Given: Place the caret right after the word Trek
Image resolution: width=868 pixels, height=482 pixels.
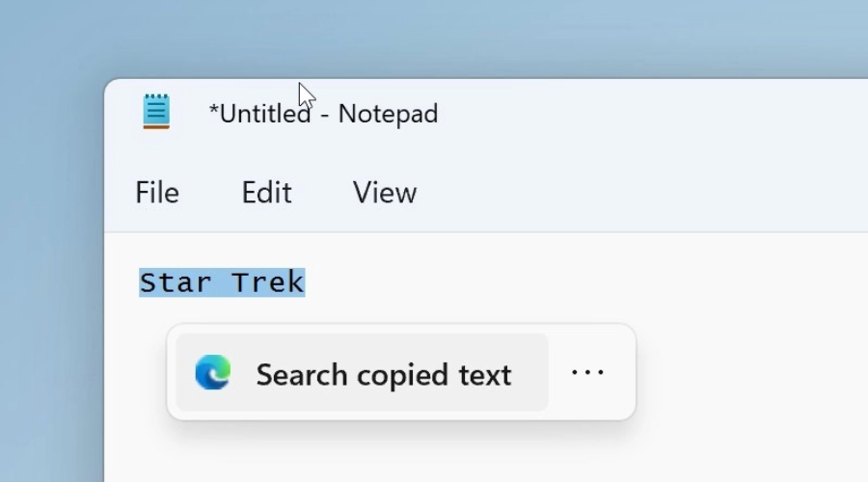Looking at the screenshot, I should 306,282.
